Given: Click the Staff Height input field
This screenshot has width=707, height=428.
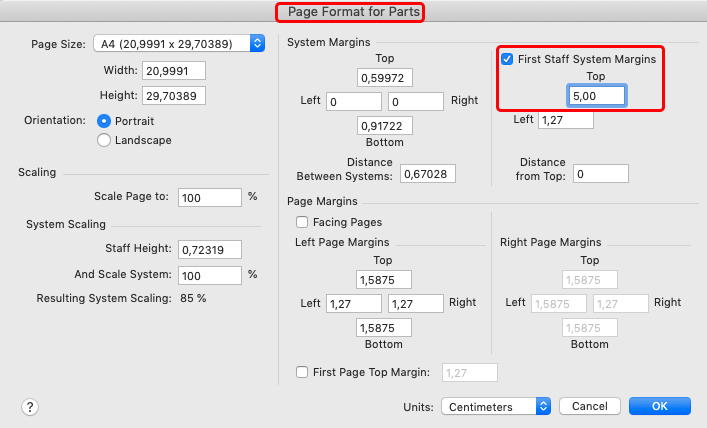Looking at the screenshot, I should click(210, 248).
